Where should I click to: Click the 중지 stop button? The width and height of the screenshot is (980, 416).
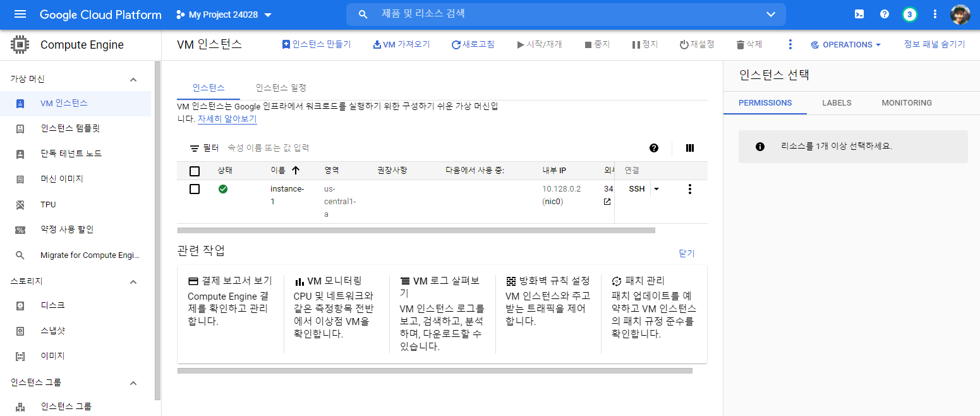pos(597,44)
